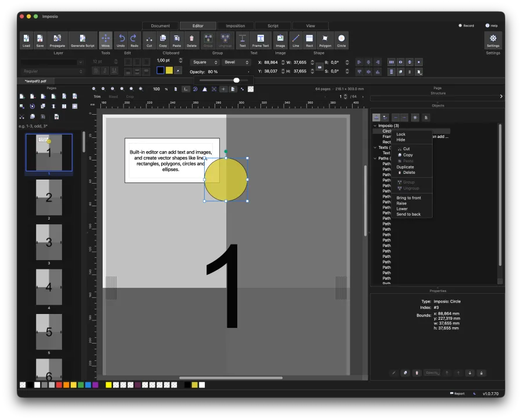Click the align horizontal centers icon
The height and width of the screenshot is (420, 522).
pos(368,62)
